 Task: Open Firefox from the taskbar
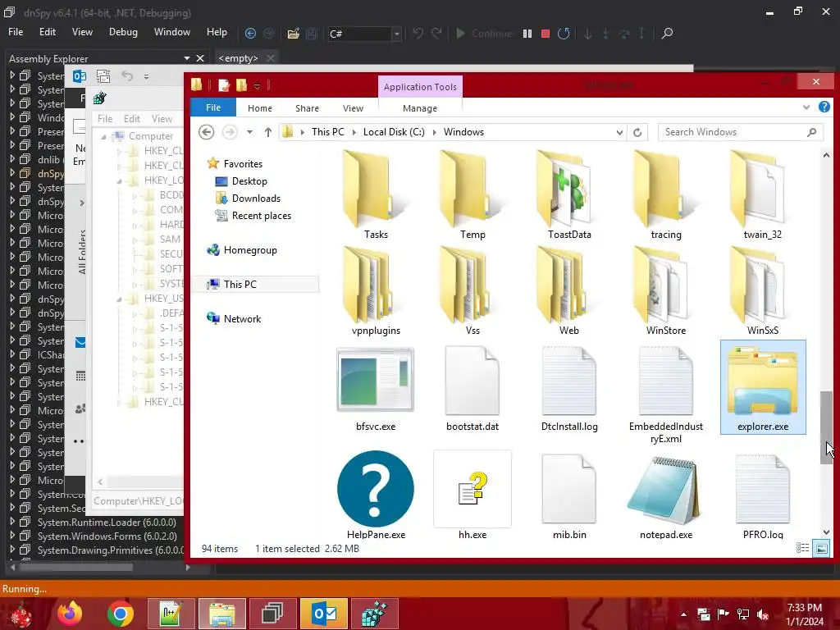[70, 614]
